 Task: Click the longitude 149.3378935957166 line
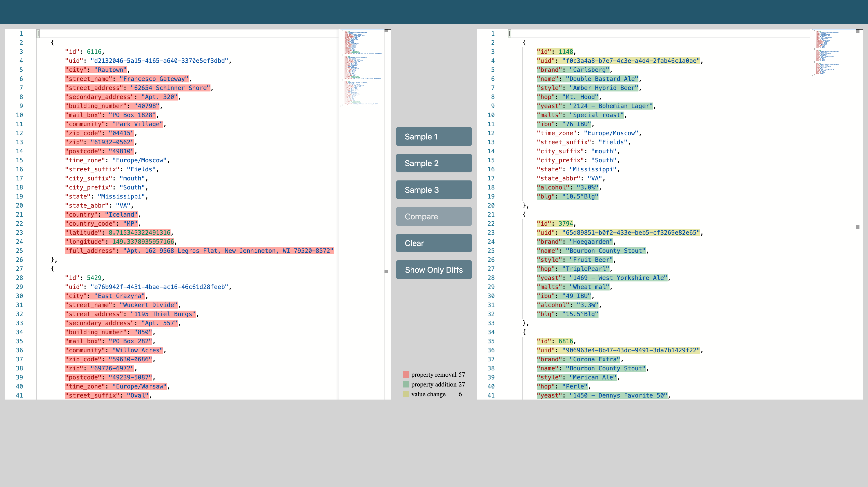coord(120,242)
